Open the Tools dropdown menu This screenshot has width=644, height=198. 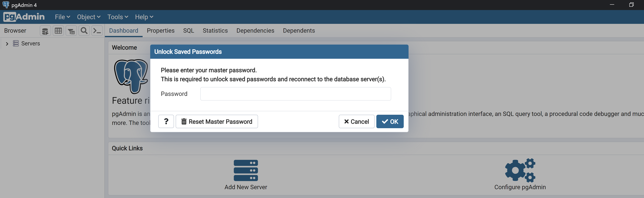[x=118, y=17]
